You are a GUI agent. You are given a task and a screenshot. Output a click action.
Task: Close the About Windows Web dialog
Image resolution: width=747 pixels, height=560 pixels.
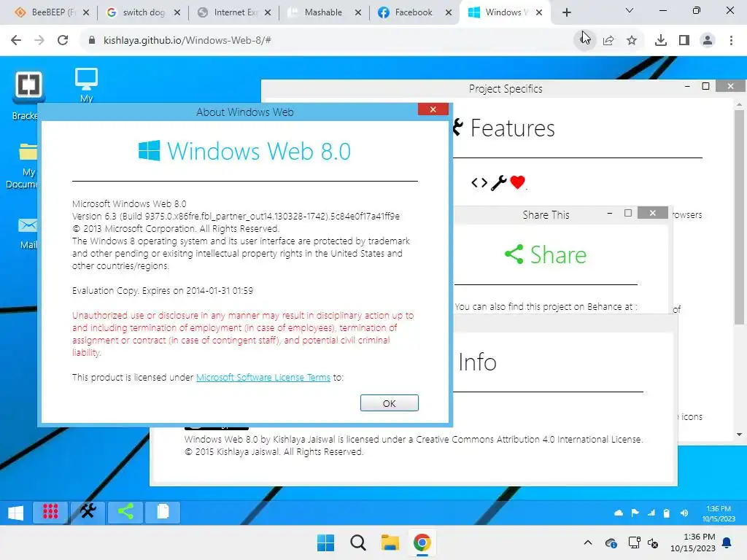click(433, 109)
